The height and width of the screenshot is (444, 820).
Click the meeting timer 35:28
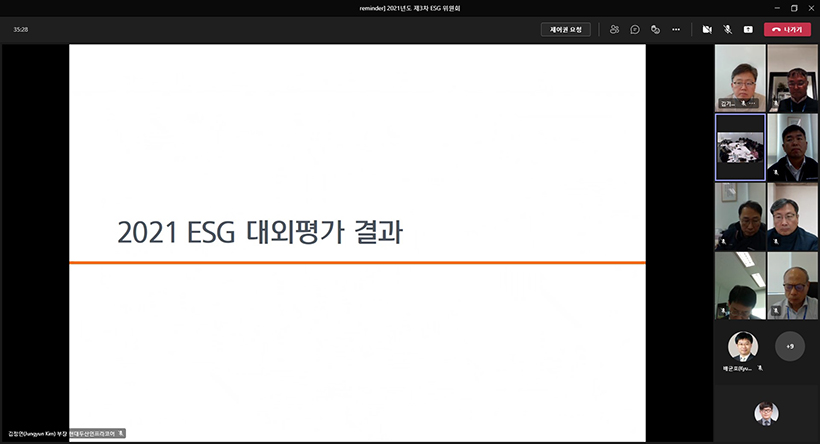pyautogui.click(x=21, y=30)
